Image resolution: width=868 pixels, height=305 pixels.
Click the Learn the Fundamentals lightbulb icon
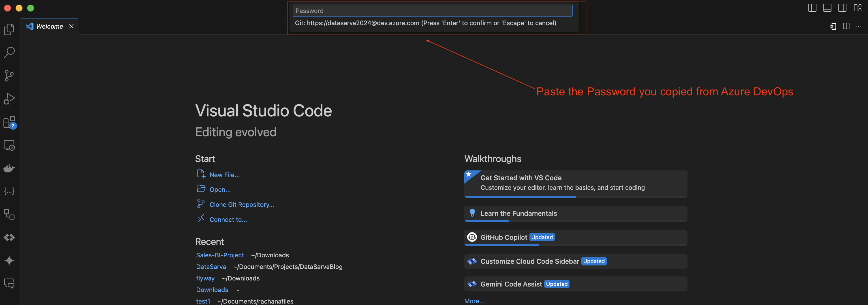[472, 213]
